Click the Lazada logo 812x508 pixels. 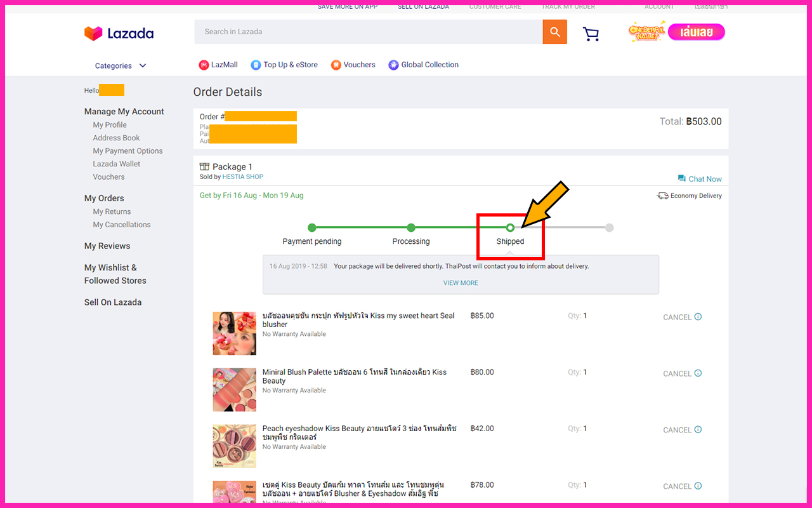click(x=119, y=33)
